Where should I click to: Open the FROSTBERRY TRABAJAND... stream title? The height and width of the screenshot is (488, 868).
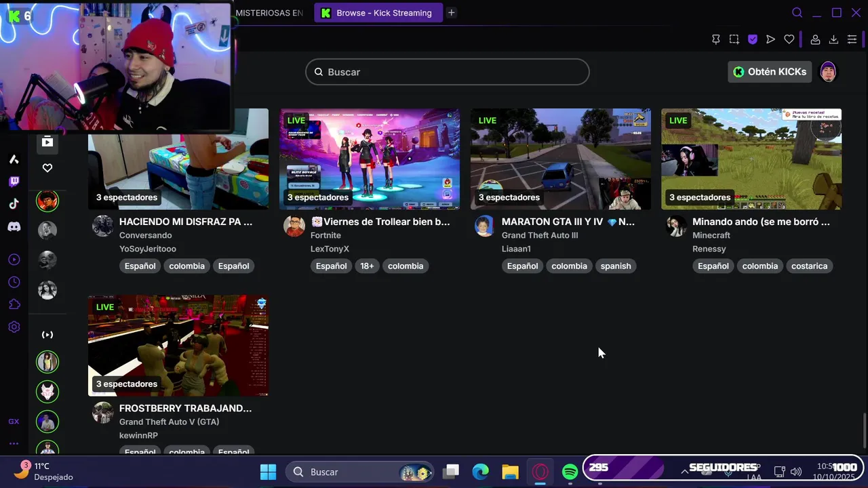coord(185,408)
